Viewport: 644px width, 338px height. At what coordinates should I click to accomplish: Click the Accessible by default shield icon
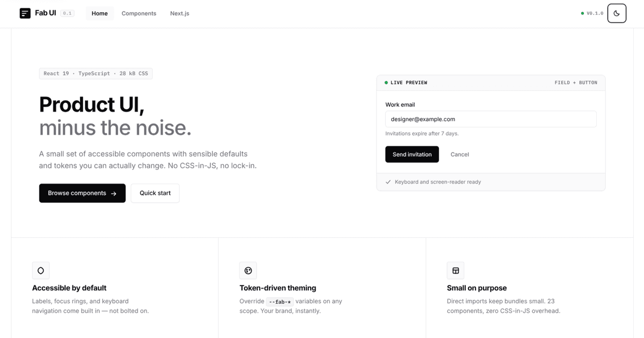pyautogui.click(x=41, y=270)
